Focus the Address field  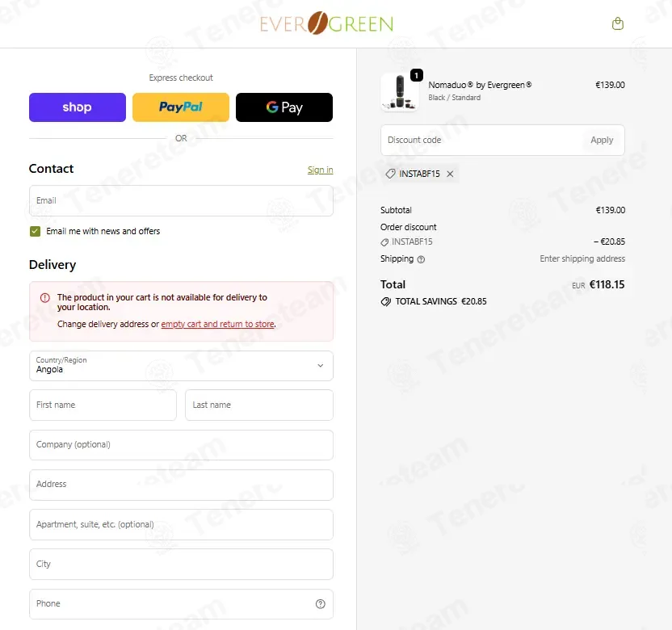point(181,485)
